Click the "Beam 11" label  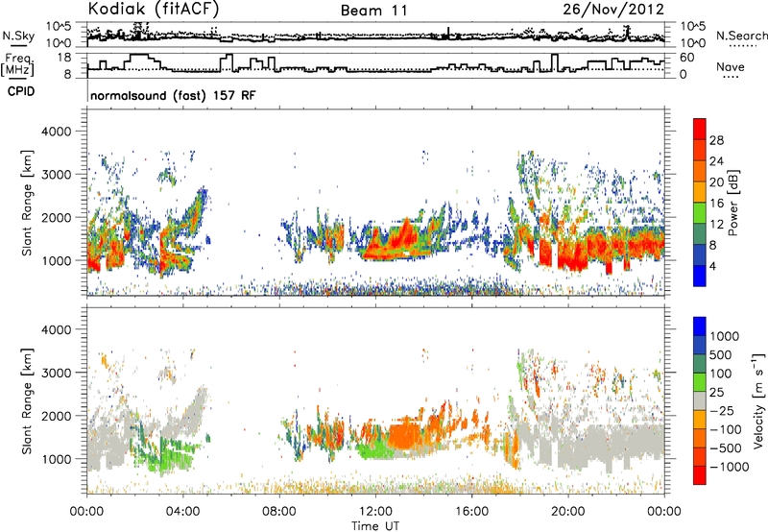click(x=374, y=11)
